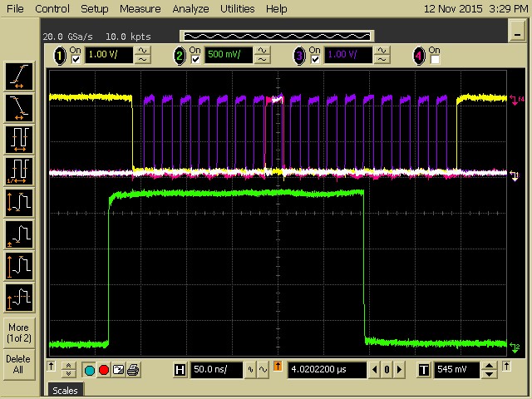Click the trigger T icon
The height and width of the screenshot is (399, 532).
(x=423, y=368)
